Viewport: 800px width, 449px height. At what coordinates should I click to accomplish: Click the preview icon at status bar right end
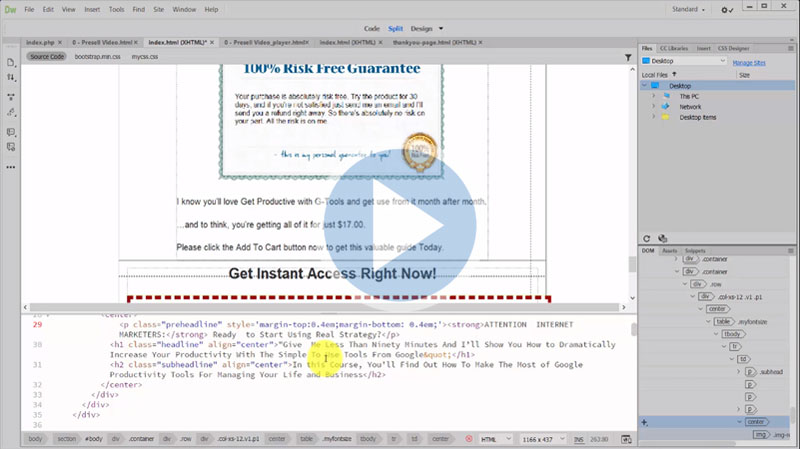pyautogui.click(x=627, y=439)
